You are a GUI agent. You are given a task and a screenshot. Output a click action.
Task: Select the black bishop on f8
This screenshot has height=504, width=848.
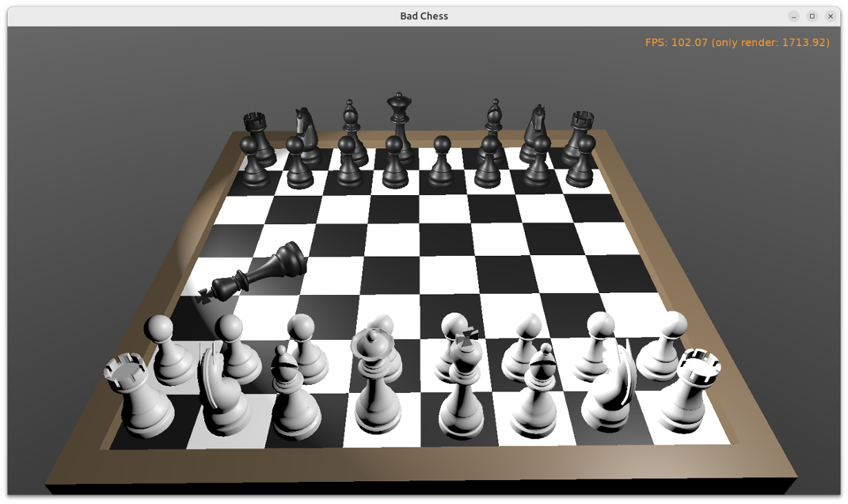point(492,131)
